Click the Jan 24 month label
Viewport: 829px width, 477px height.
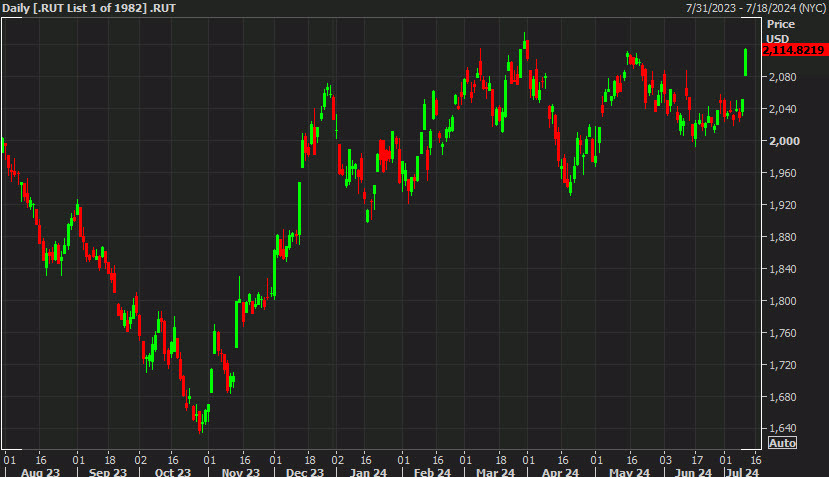(369, 472)
